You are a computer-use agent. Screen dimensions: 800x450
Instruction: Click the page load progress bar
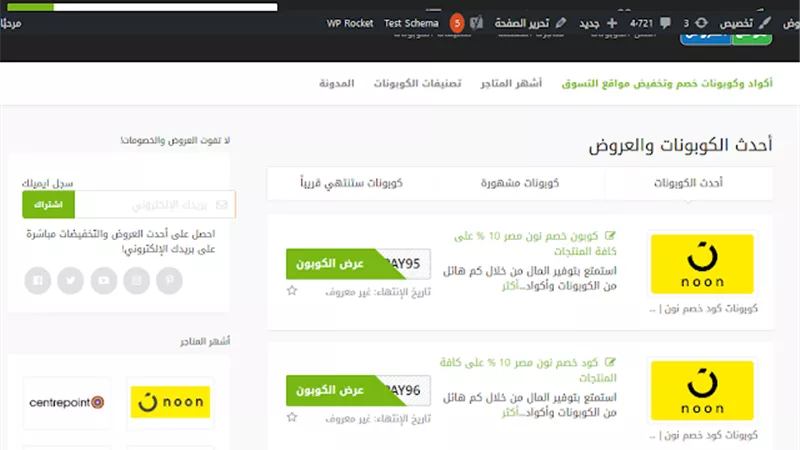click(142, 7)
